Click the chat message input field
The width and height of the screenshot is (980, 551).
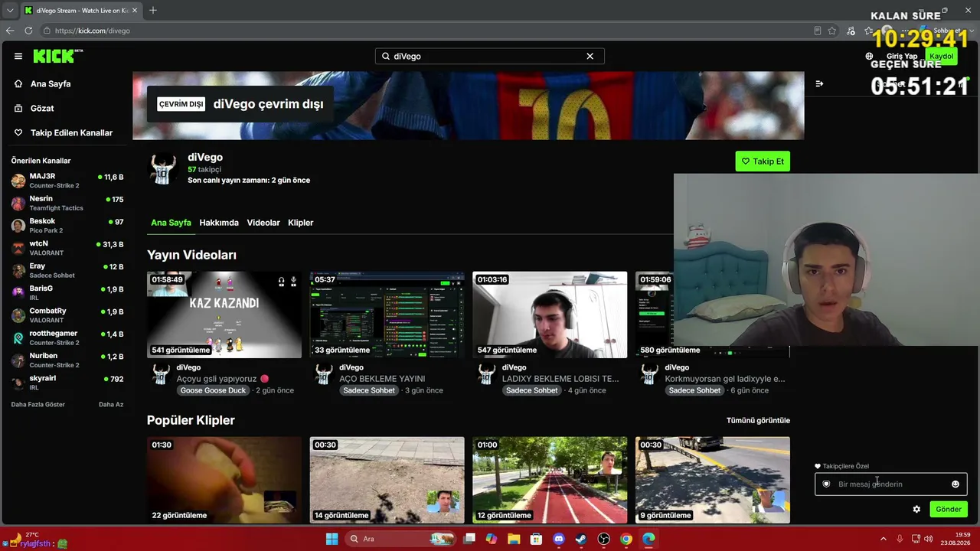tap(890, 484)
